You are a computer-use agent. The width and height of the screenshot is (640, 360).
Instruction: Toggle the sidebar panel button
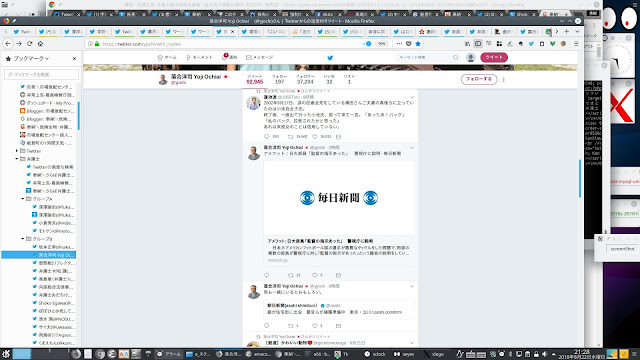coord(478,44)
